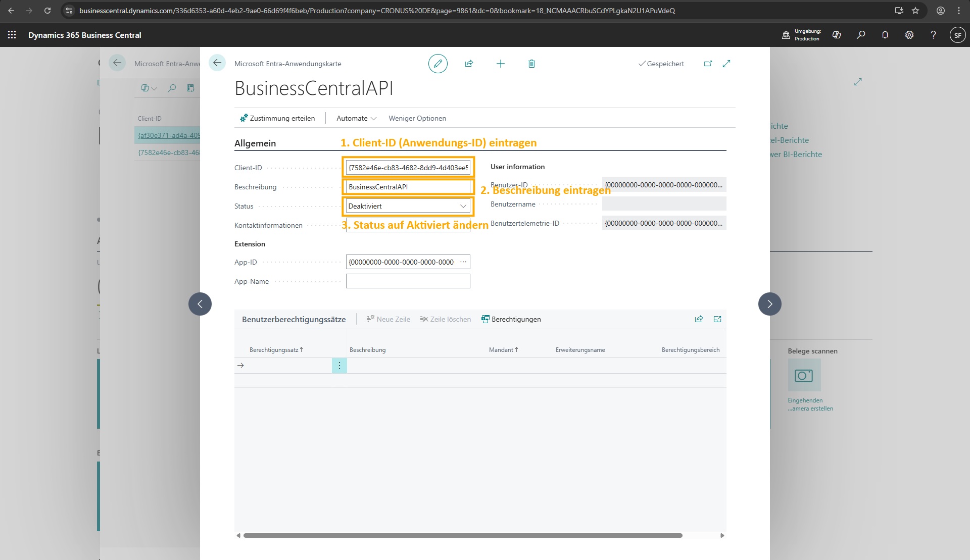Open the af30e371 Client-ID link in list
Viewport: 970px width, 560px height.
[169, 135]
